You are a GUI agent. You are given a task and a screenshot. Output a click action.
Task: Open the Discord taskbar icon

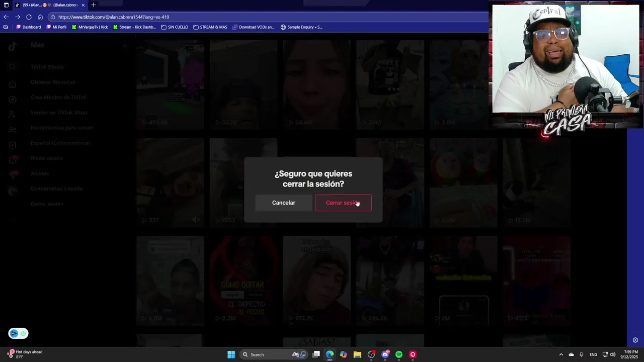(x=385, y=354)
